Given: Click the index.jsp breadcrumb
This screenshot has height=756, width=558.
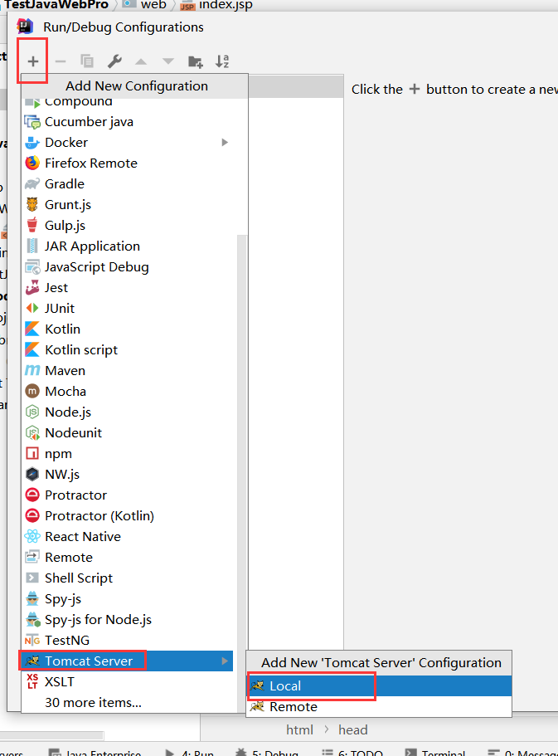Looking at the screenshot, I should pos(216,5).
